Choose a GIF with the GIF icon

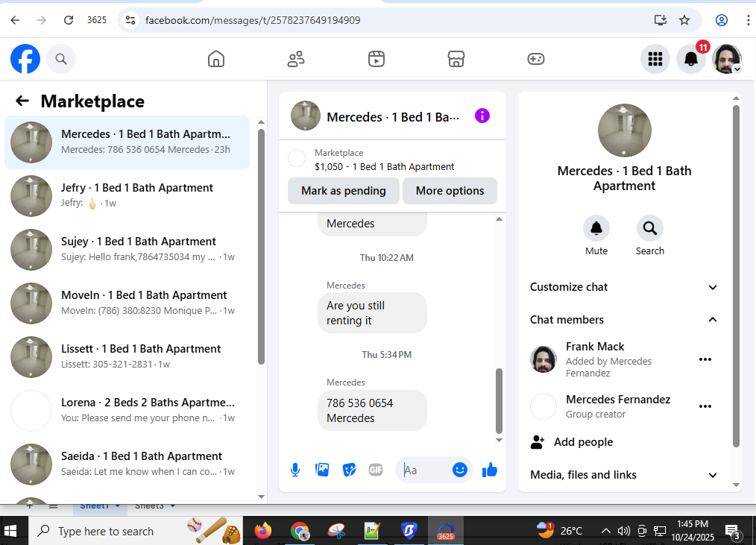point(376,470)
